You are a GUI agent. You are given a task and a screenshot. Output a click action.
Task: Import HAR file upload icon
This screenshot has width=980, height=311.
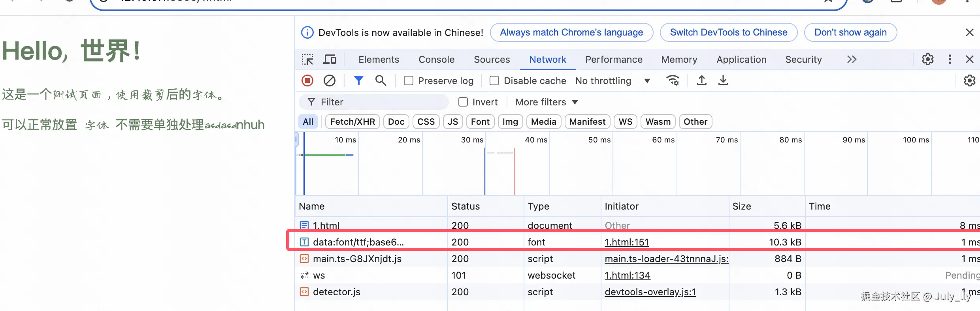pyautogui.click(x=701, y=81)
